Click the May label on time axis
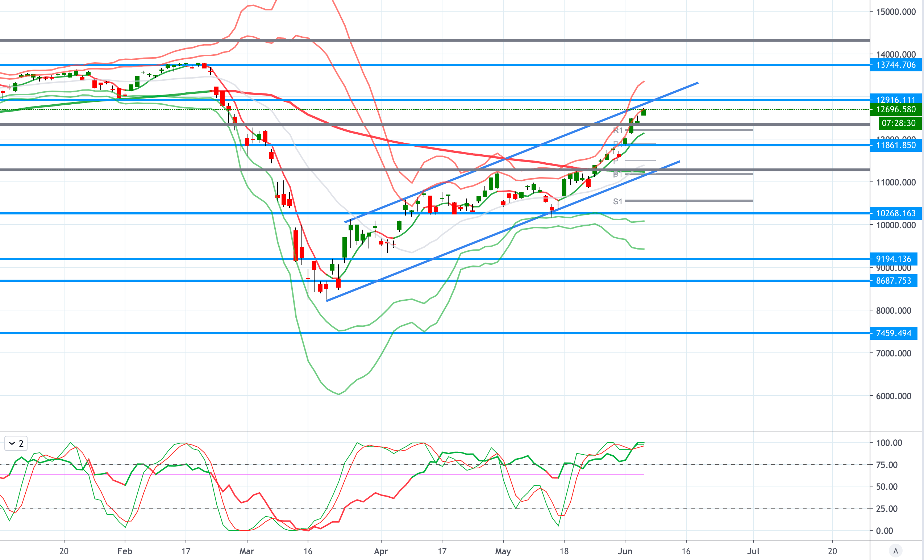Image resolution: width=924 pixels, height=560 pixels. tap(503, 551)
